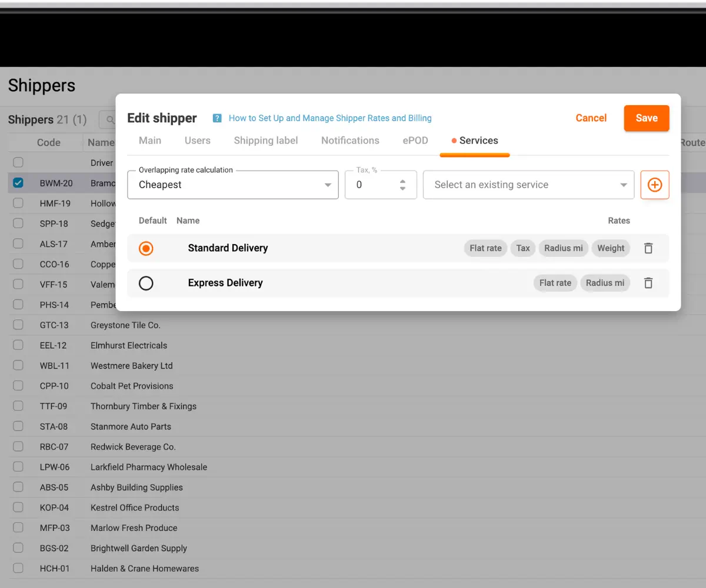Open How to Set Up Shipper Rates link
The image size is (706, 588).
tap(330, 118)
